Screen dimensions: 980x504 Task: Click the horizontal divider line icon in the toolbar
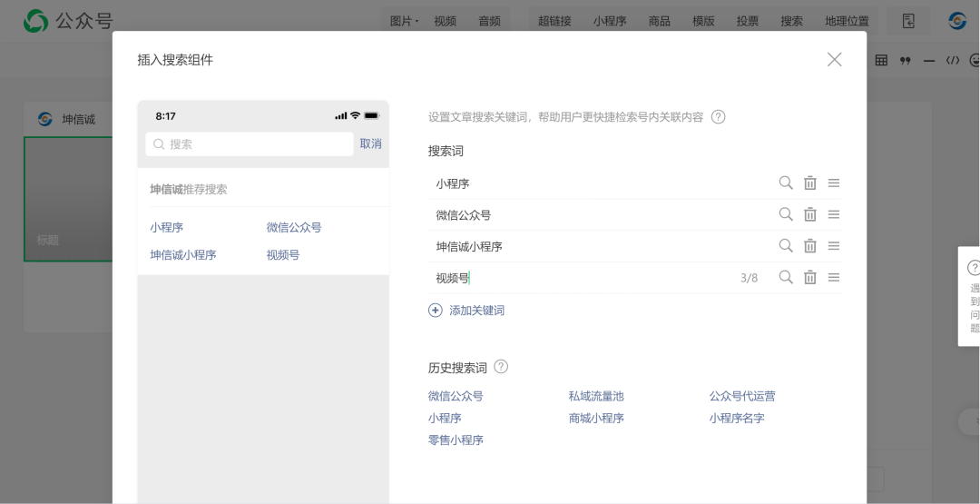(929, 61)
